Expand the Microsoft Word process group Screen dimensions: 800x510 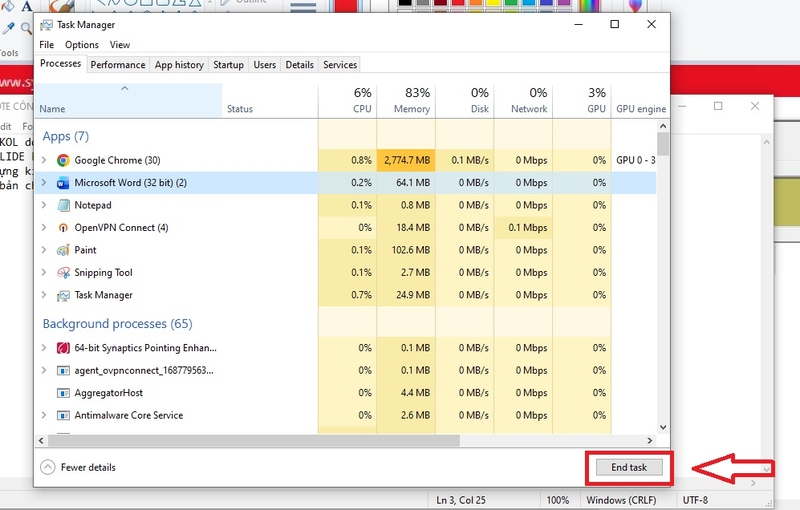44,183
